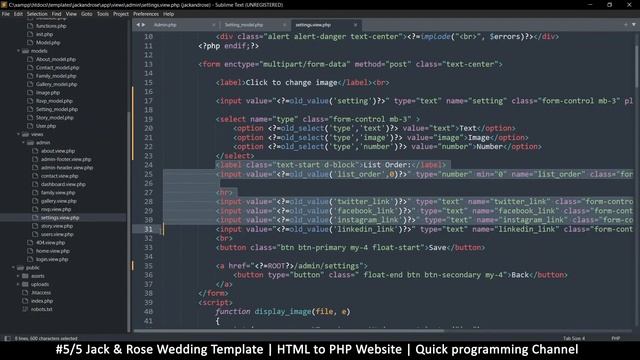
Task: Collapse the public folder
Action: [x=13, y=268]
